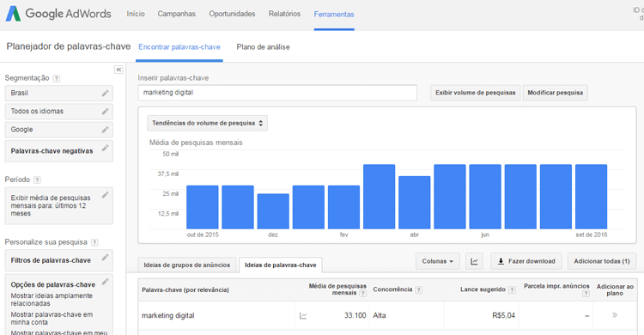Click the keyword input field with marketing digital

277,93
